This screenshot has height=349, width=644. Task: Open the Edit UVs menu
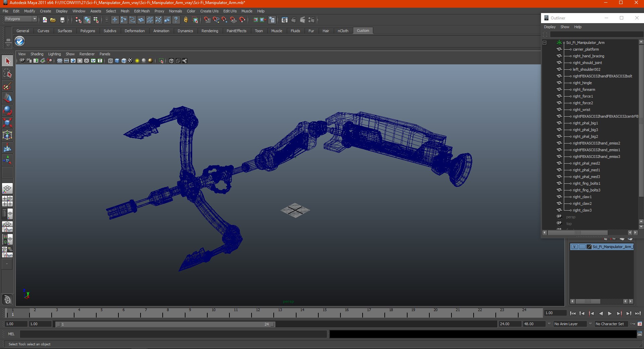point(230,11)
